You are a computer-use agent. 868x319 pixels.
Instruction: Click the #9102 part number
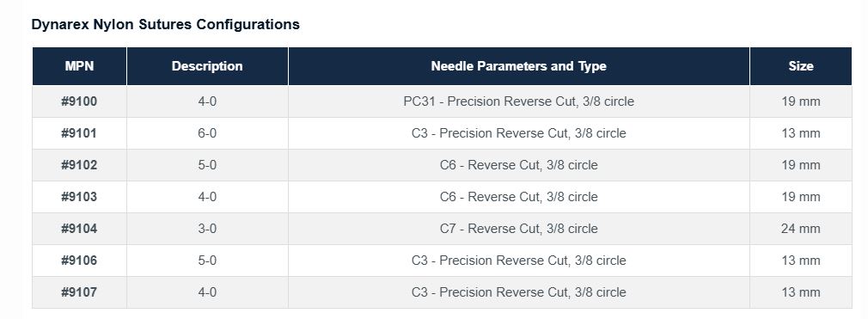pyautogui.click(x=79, y=165)
